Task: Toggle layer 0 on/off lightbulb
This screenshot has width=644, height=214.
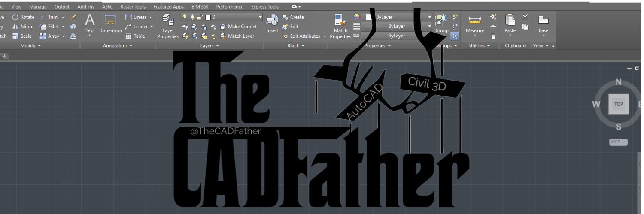Action: [185, 17]
